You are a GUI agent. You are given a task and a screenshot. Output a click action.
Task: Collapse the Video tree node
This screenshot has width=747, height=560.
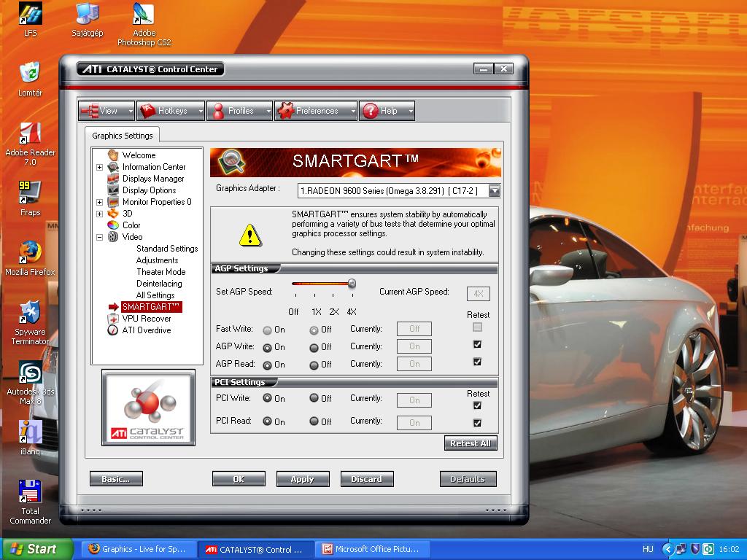click(x=99, y=237)
